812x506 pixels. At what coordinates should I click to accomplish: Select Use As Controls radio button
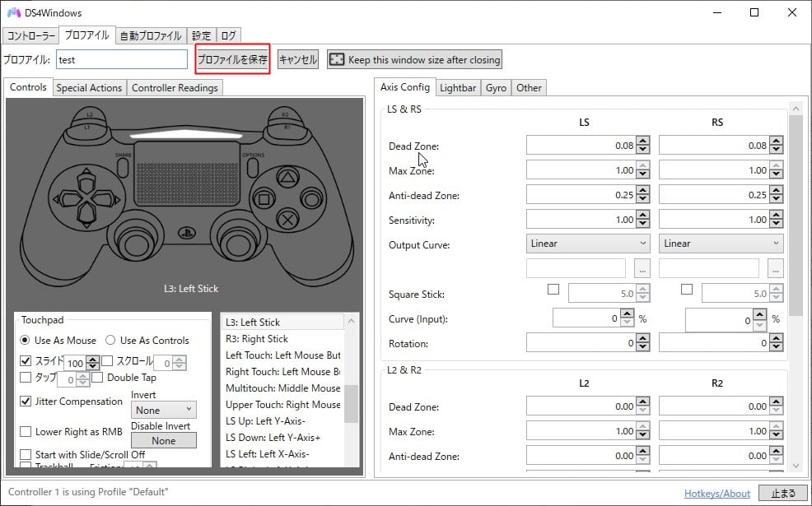coord(110,340)
